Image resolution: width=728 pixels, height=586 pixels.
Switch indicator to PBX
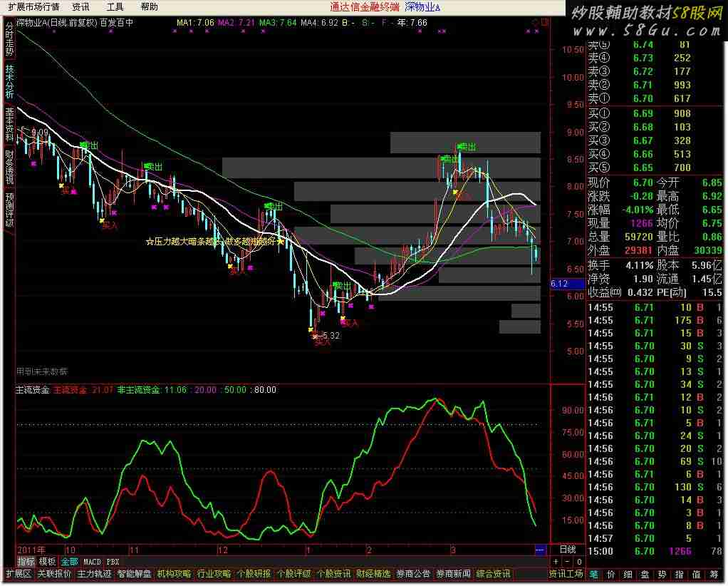(113, 562)
